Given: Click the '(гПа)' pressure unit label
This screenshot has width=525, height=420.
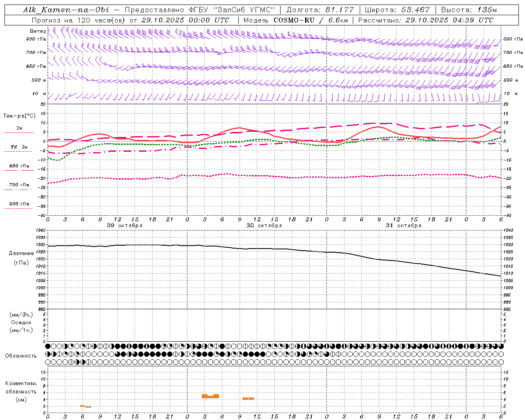Looking at the screenshot, I should point(21,262).
